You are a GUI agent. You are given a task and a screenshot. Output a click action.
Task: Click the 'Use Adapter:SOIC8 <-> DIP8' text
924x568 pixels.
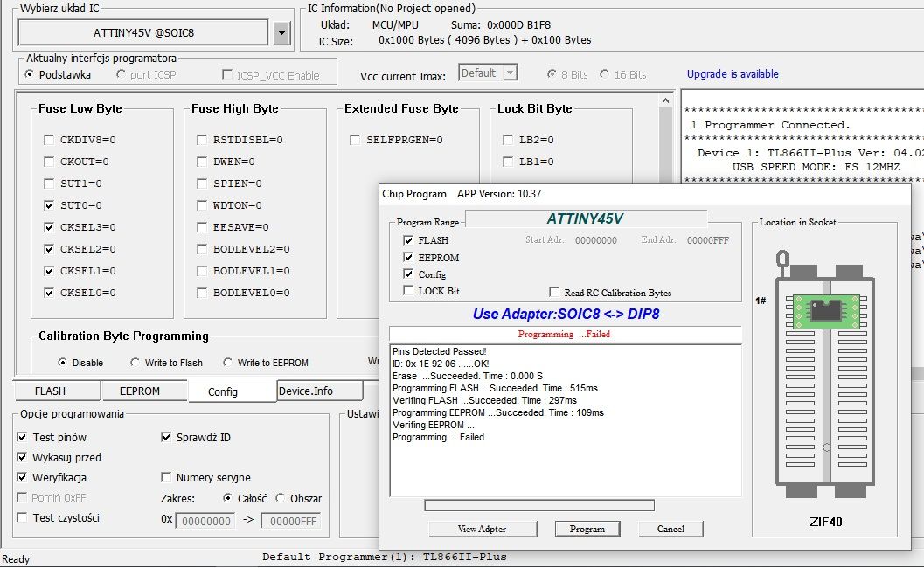(x=566, y=314)
